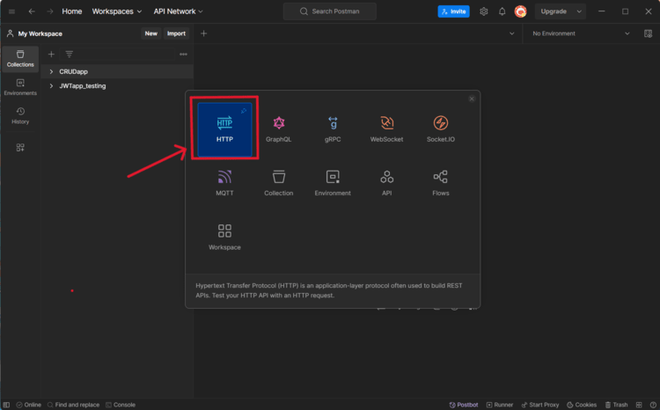Open the Environments sidebar tab
Viewport: 660px width, 410px height.
(x=20, y=87)
